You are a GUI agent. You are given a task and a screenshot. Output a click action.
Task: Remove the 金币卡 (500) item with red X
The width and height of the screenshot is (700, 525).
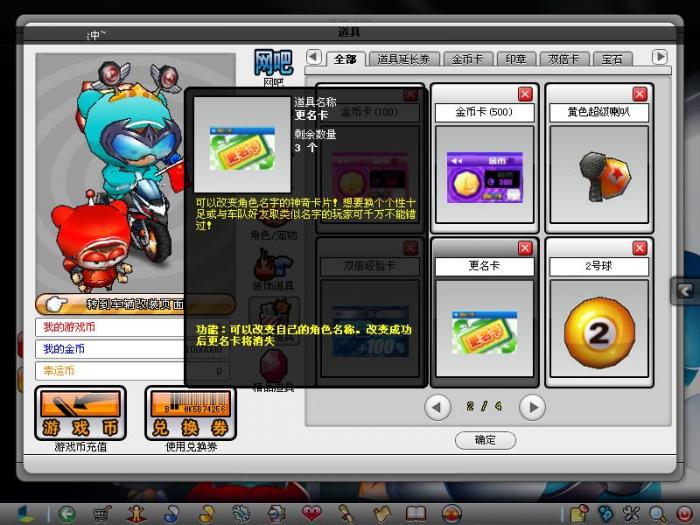tap(525, 94)
